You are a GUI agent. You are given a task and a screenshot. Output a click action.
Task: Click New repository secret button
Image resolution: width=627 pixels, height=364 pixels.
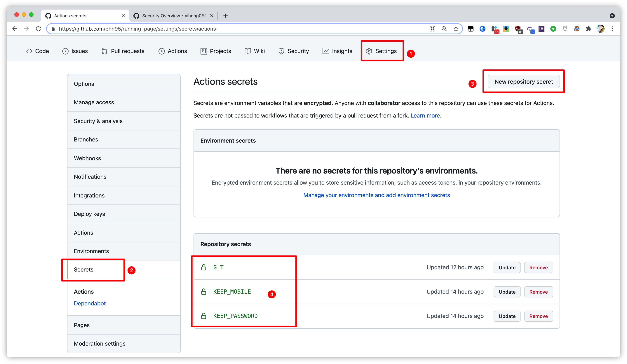[523, 81]
